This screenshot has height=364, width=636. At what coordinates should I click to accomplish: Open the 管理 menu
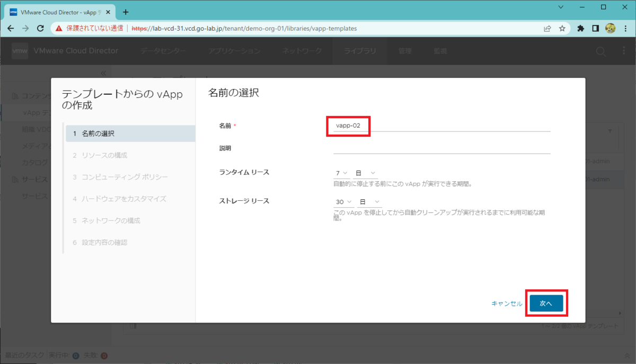(405, 51)
